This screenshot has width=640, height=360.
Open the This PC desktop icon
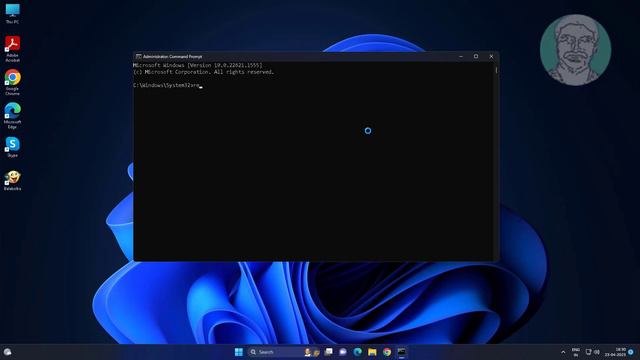pos(12,13)
